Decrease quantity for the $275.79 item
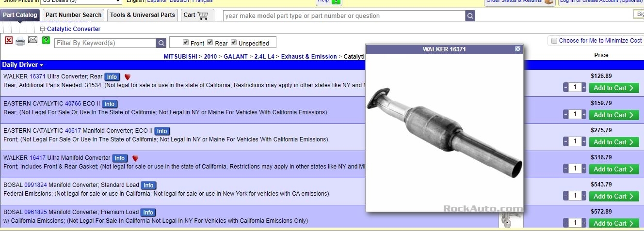The height and width of the screenshot is (231, 644). click(x=565, y=142)
